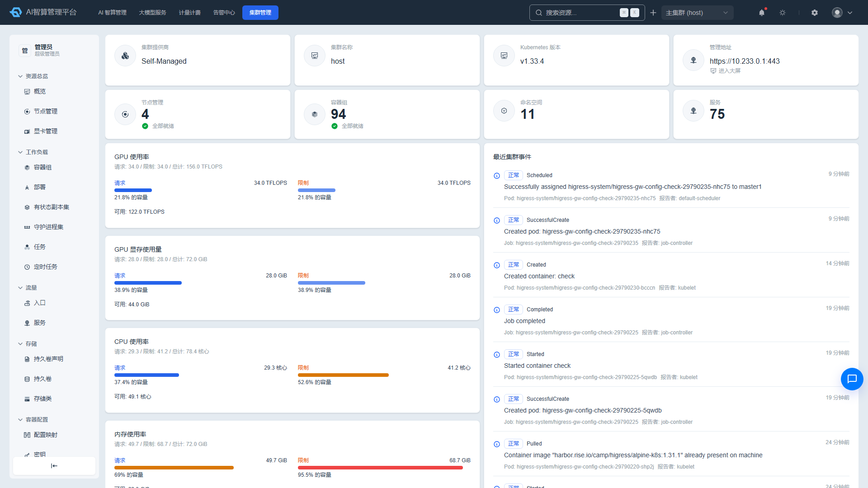Select the 'Job completed' event message
The height and width of the screenshot is (488, 868).
point(524,321)
